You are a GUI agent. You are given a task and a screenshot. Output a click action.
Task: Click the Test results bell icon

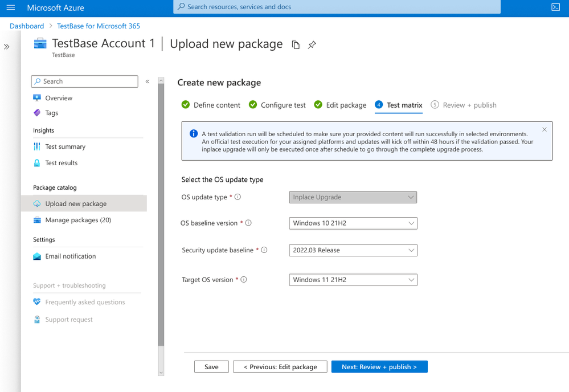(x=37, y=162)
